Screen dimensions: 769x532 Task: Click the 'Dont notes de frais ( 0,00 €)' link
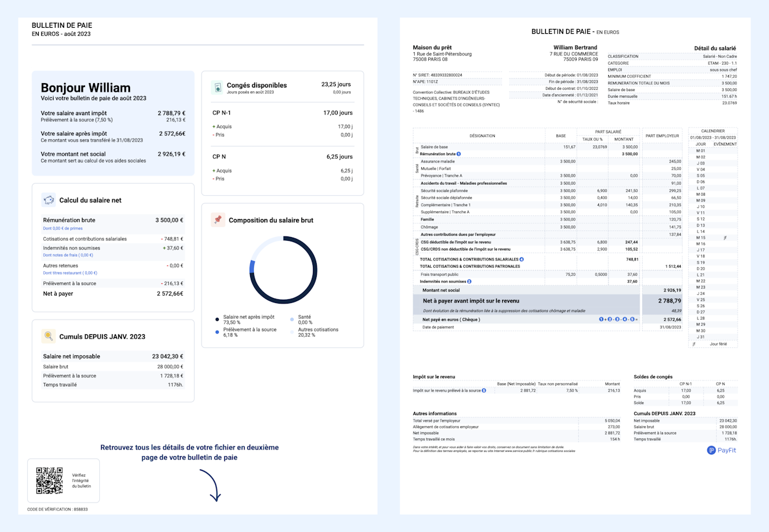click(68, 255)
